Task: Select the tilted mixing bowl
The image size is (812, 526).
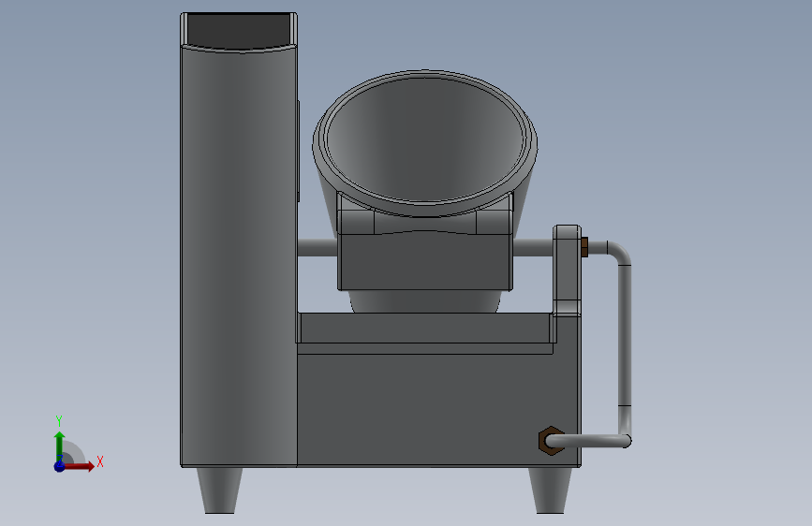Action: click(x=424, y=143)
